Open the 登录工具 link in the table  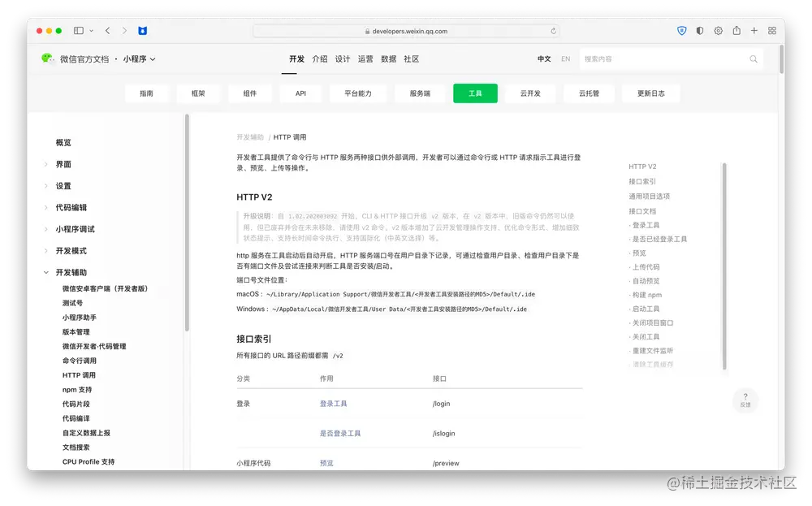coord(333,403)
